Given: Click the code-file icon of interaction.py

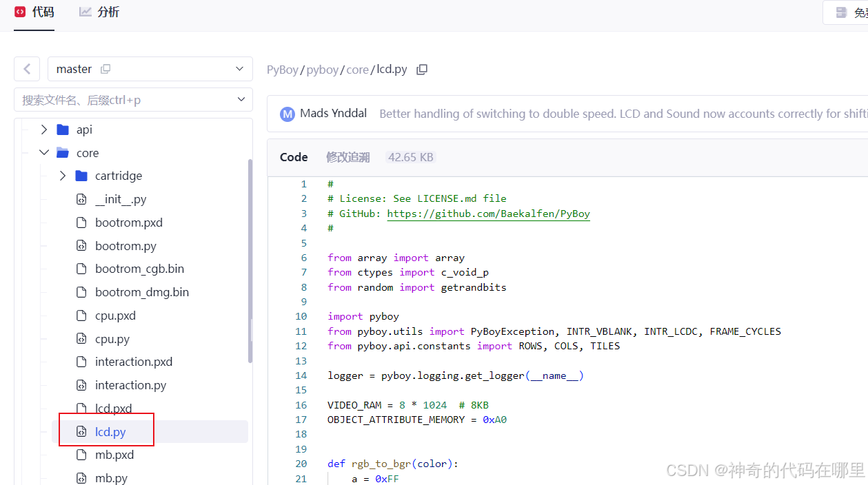Looking at the screenshot, I should (x=81, y=385).
